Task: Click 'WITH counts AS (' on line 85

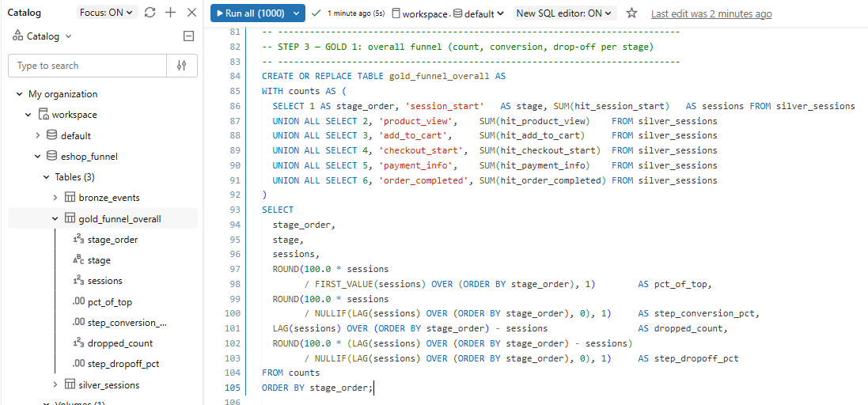Action: click(x=303, y=90)
